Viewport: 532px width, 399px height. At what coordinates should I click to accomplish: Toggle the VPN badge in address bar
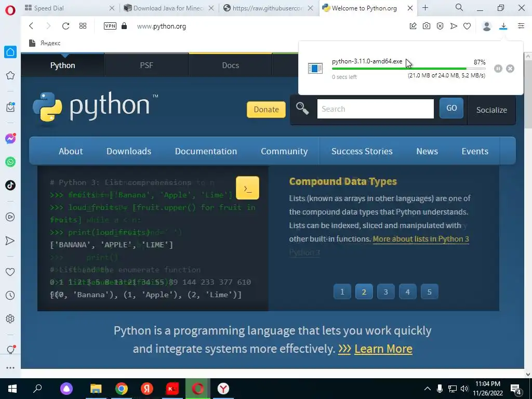click(110, 26)
